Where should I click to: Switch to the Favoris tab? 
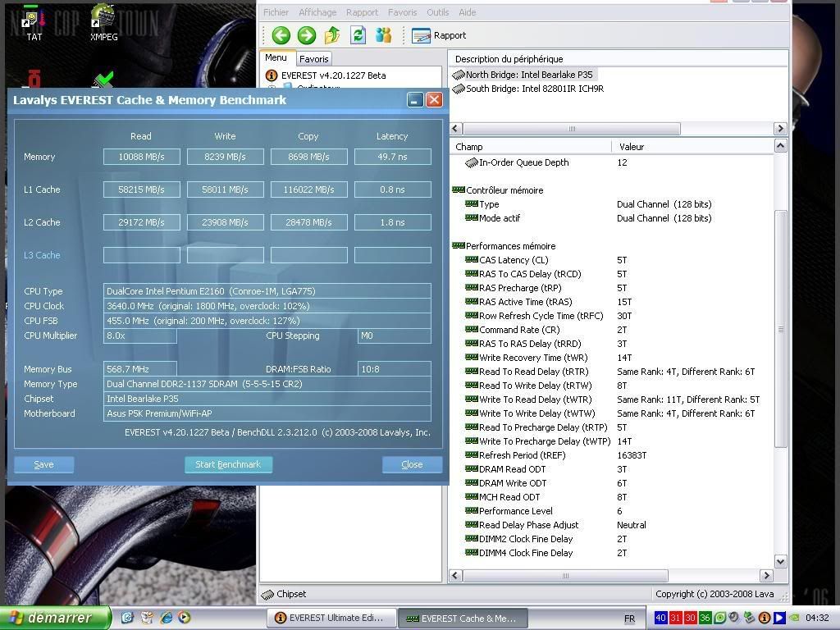313,59
